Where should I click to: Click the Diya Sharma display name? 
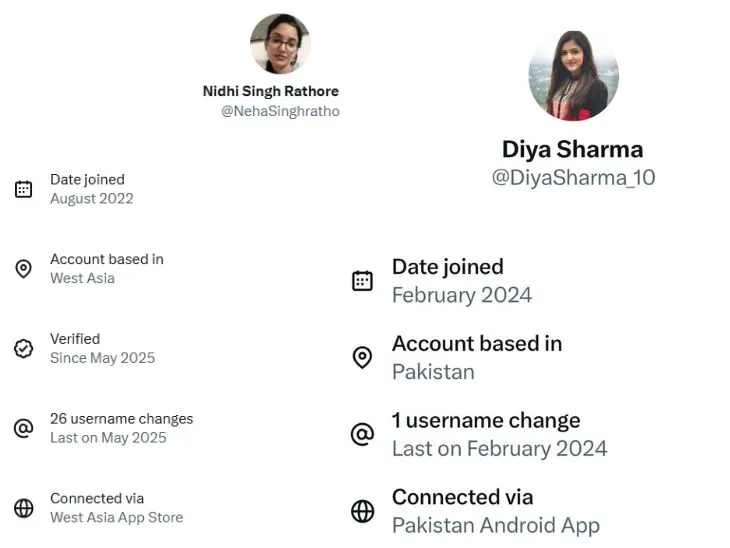573,149
